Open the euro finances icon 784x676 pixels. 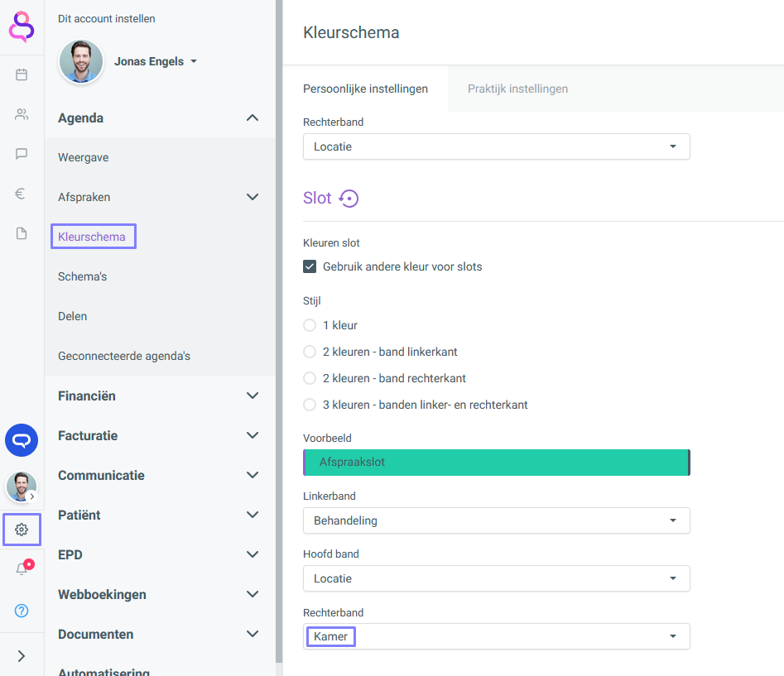[x=20, y=194]
